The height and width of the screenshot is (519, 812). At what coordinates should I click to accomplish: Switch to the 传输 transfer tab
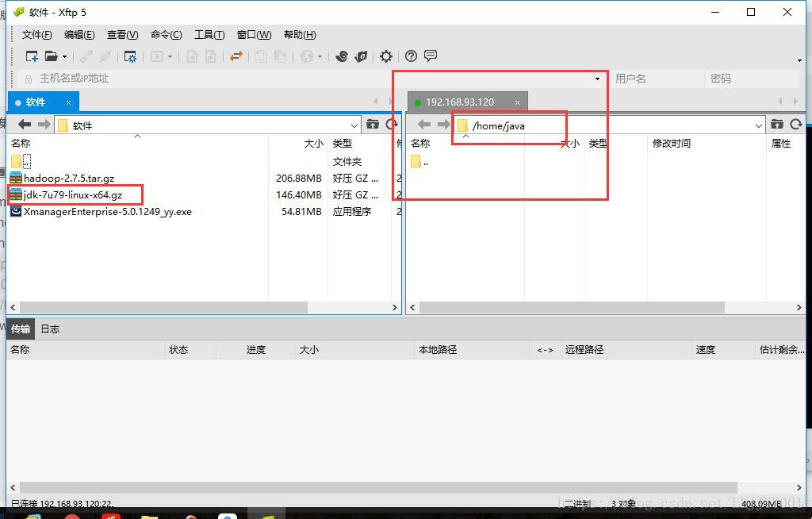pos(21,329)
